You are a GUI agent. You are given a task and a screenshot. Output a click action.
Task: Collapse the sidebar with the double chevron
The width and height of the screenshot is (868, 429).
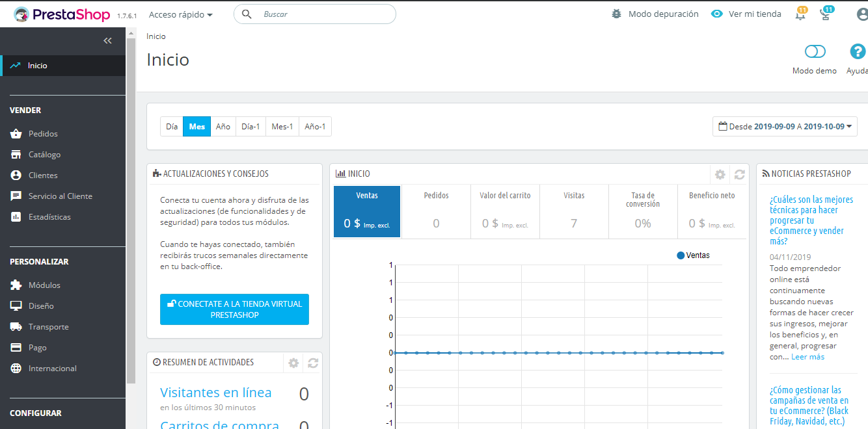108,41
